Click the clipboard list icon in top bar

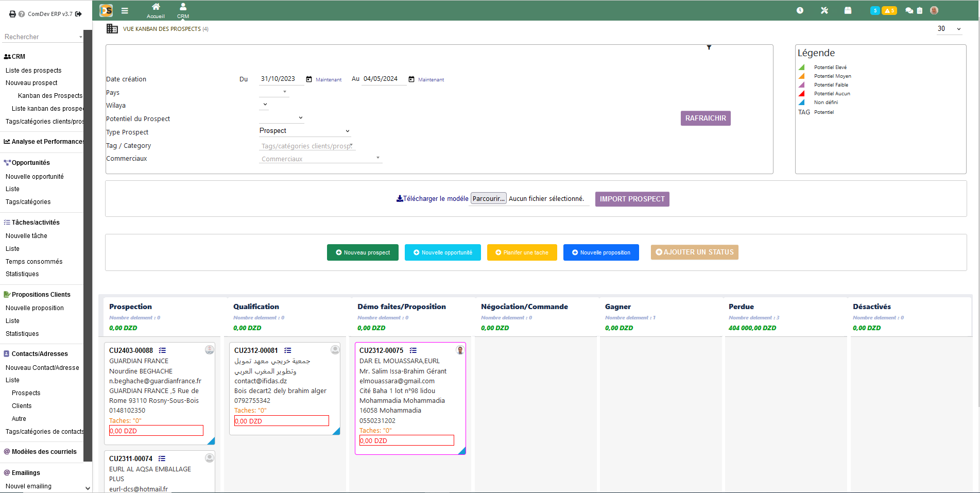click(920, 10)
